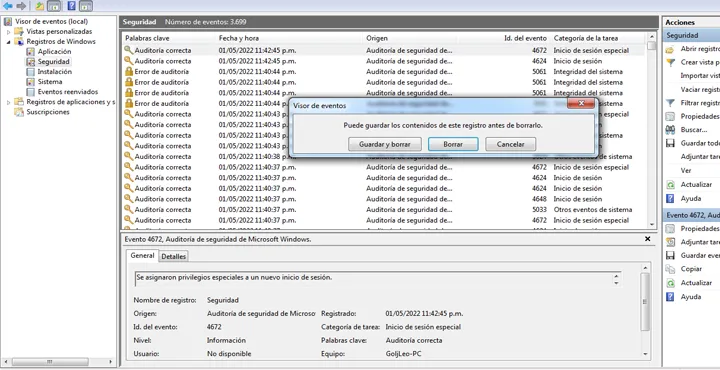Screen dimensions: 720x370
Task: Click the Vaciar registro action
Action: tap(700, 90)
